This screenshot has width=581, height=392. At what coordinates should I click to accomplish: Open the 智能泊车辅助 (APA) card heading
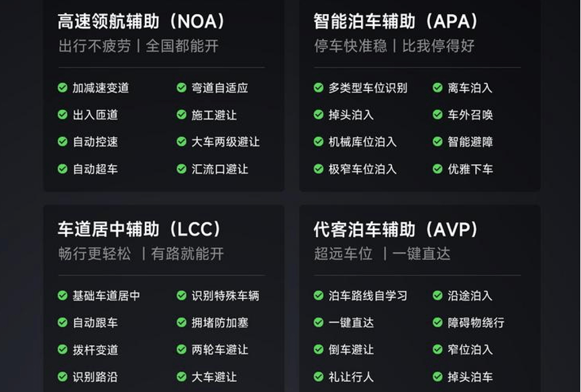[396, 21]
